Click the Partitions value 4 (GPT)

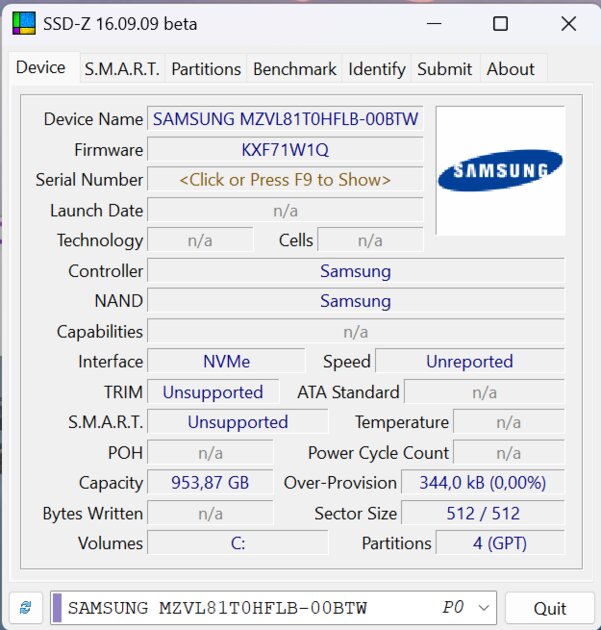point(500,543)
